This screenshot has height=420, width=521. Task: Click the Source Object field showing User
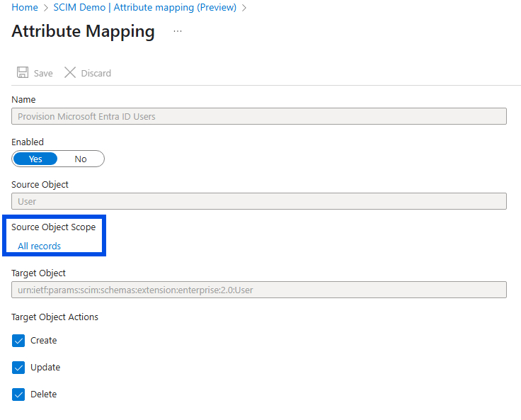(259, 201)
